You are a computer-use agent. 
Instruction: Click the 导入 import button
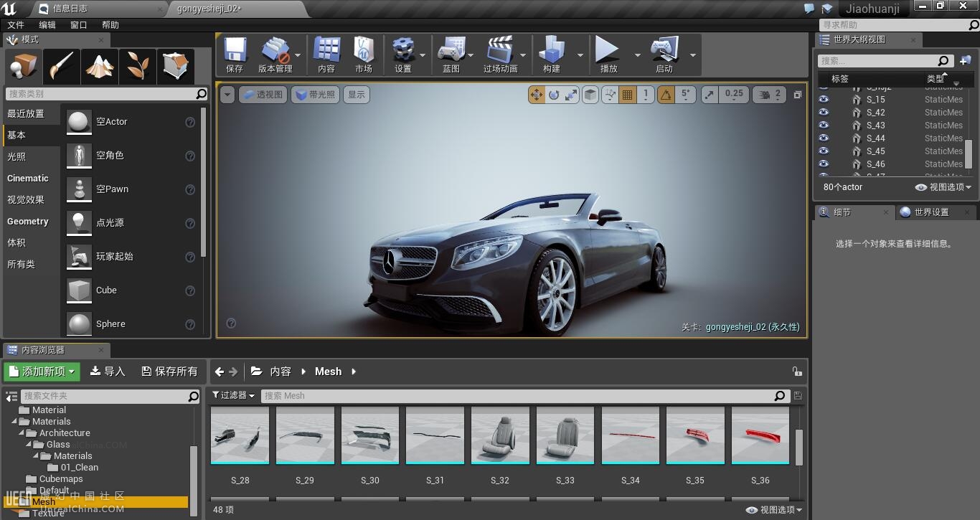pyautogui.click(x=108, y=372)
